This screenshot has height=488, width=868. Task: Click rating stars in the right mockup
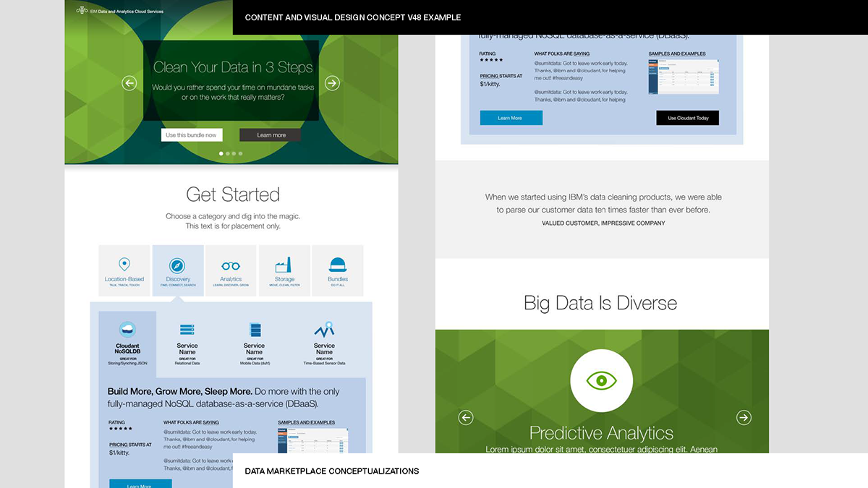point(491,60)
